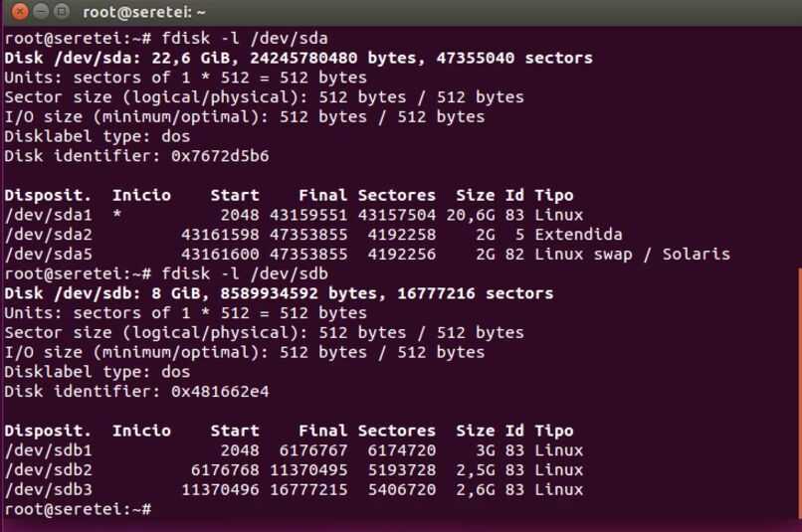Click Disk identifier 0x481662e4
The width and height of the screenshot is (802, 532).
(136, 392)
